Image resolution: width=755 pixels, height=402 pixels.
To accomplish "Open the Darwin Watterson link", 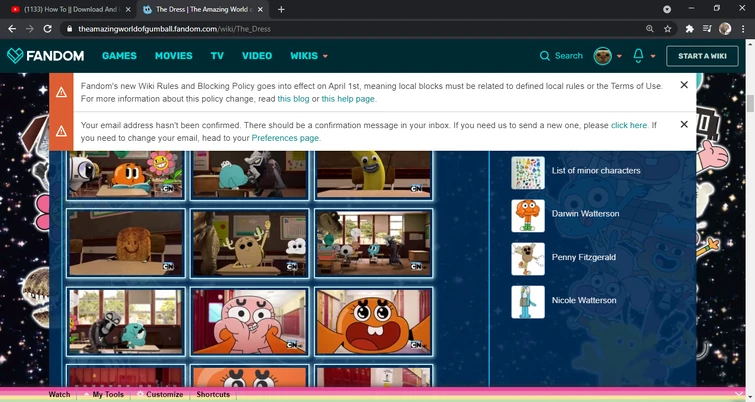I will coord(586,213).
